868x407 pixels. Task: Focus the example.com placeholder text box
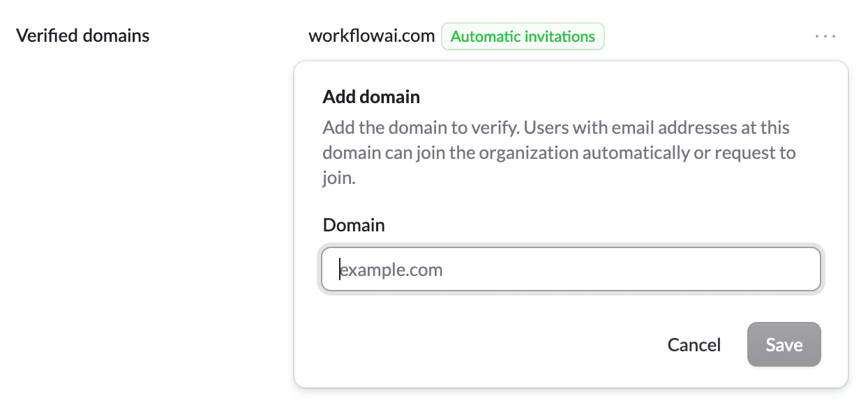coord(570,270)
